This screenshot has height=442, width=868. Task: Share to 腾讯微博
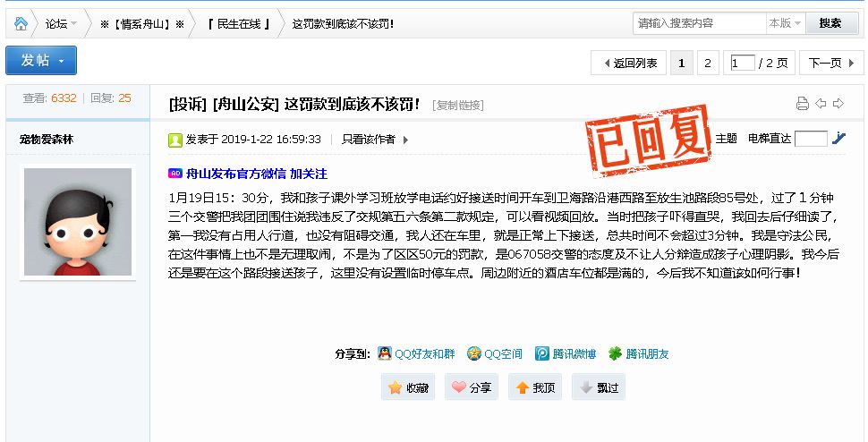(x=565, y=353)
